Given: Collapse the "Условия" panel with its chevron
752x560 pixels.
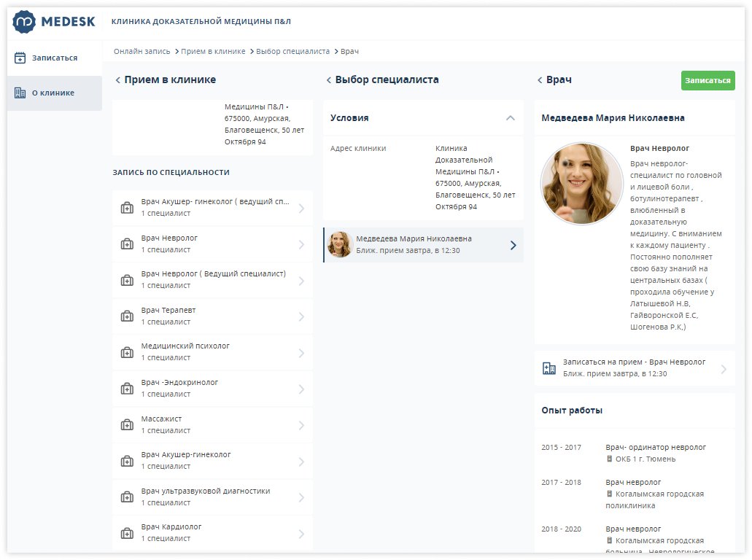Looking at the screenshot, I should click(x=512, y=118).
